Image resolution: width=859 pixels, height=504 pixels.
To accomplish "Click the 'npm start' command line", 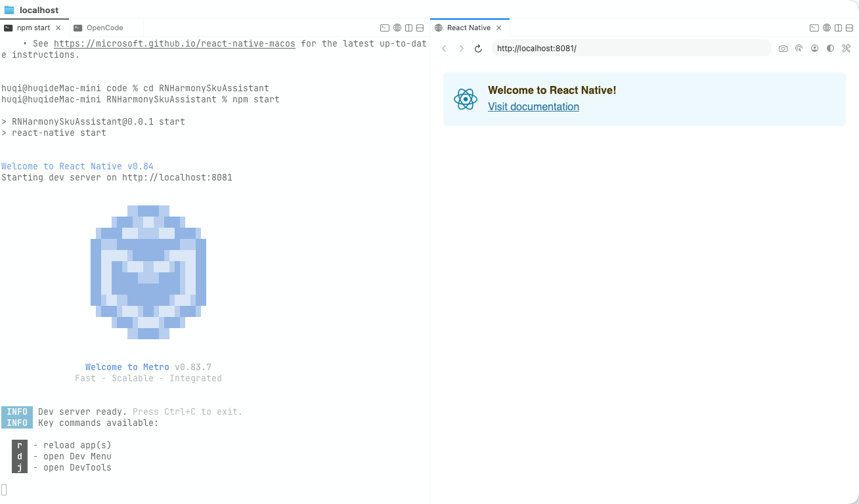I will [x=141, y=99].
